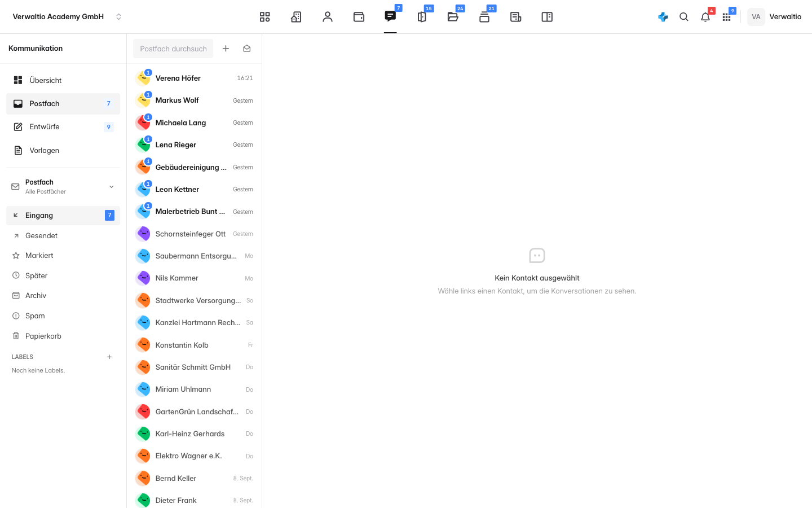Compose new message with plus icon
This screenshot has height=508, width=812.
pyautogui.click(x=226, y=49)
